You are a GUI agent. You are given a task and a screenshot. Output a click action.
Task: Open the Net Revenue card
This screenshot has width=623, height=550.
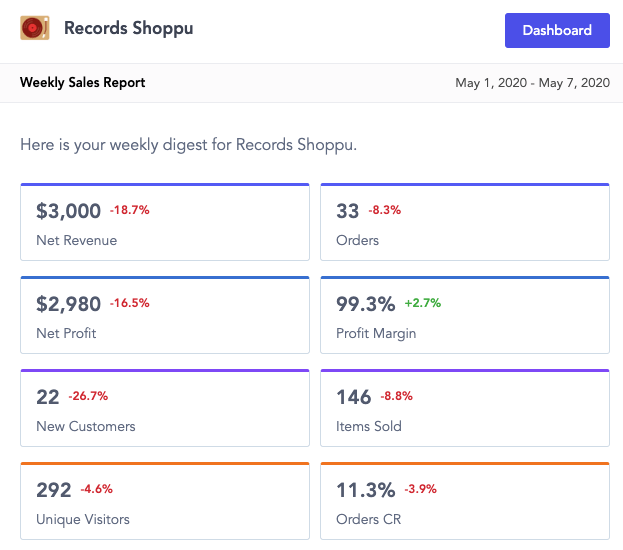(165, 222)
